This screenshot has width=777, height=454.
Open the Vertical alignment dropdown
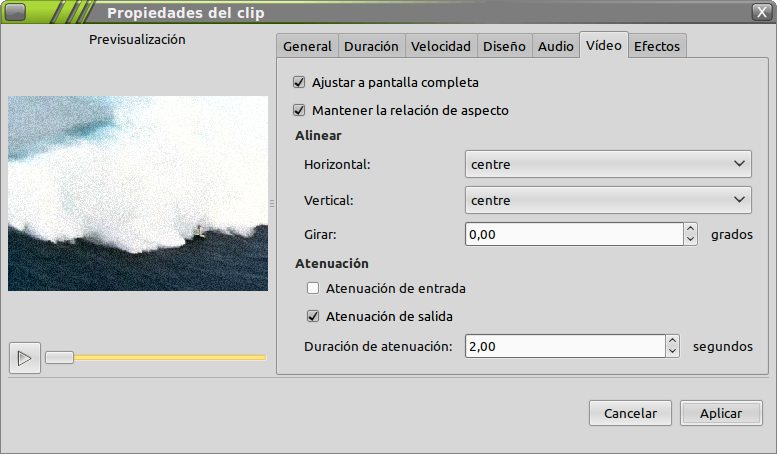pyautogui.click(x=608, y=200)
